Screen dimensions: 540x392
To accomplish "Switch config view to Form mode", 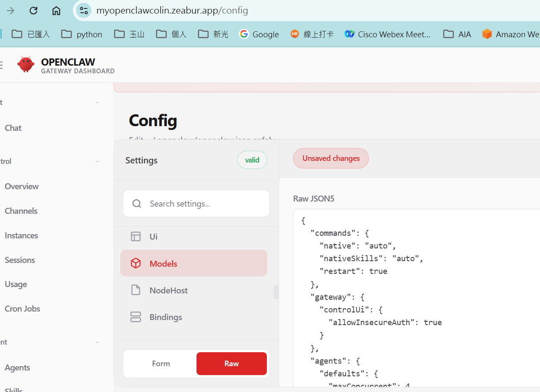I will [161, 364].
